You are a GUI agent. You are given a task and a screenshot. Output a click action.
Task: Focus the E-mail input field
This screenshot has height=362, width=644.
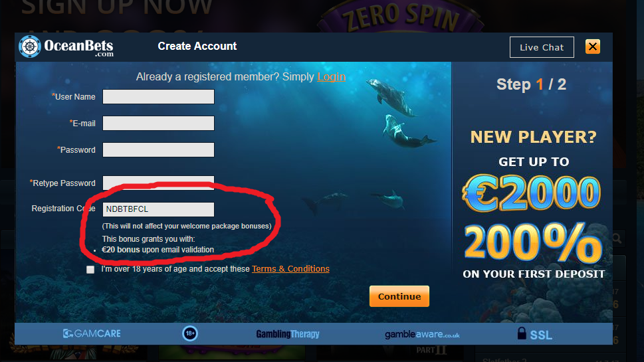(158, 123)
